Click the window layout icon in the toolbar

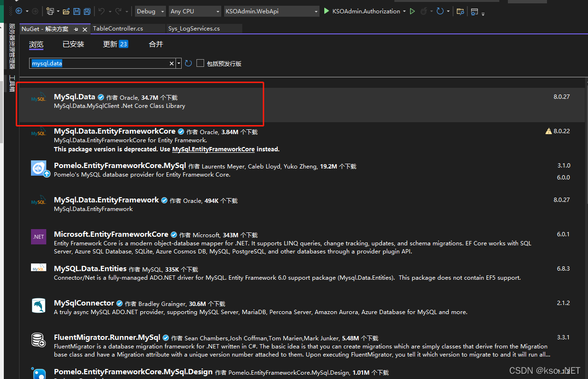click(x=474, y=11)
